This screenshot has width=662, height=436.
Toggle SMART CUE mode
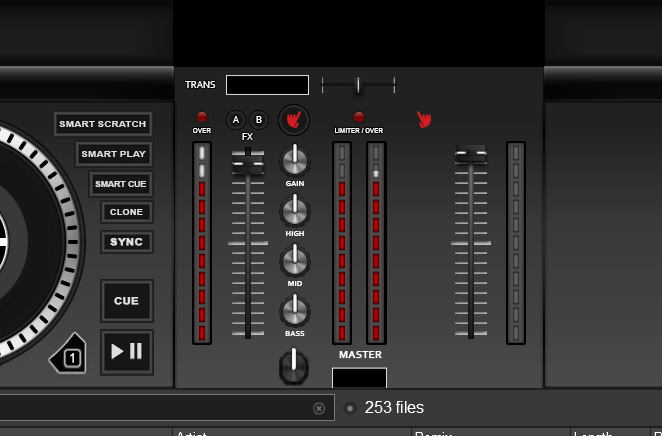121,184
